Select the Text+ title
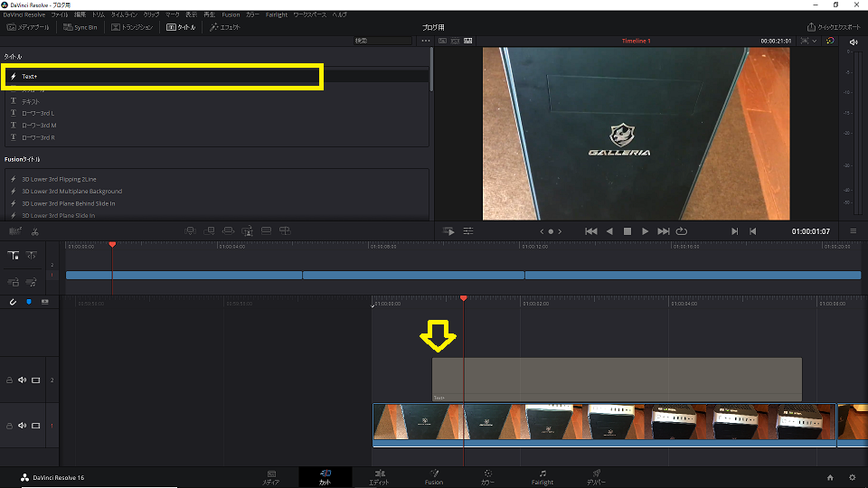The image size is (868, 488). coord(216,76)
